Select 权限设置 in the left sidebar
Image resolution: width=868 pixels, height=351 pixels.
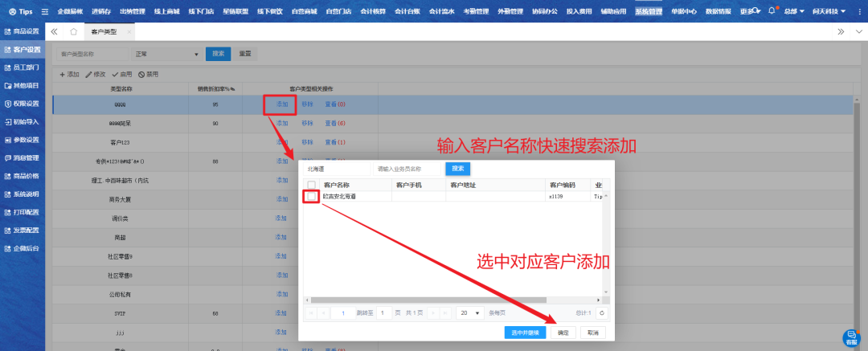[x=22, y=104]
